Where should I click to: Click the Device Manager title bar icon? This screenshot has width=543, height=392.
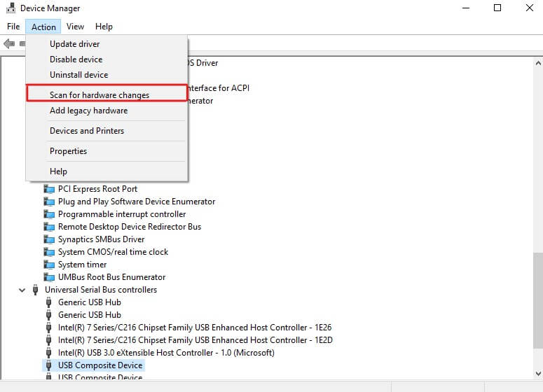[x=10, y=8]
